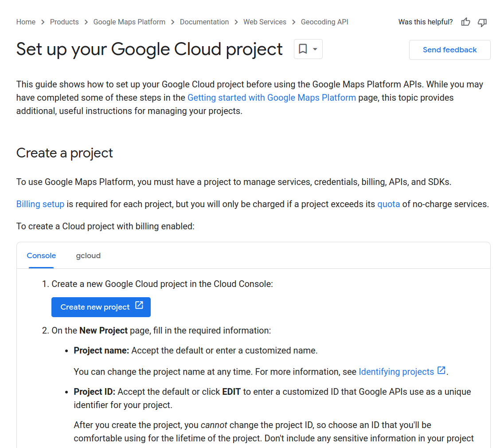
Task: Select the Console tab
Action: pos(41,255)
